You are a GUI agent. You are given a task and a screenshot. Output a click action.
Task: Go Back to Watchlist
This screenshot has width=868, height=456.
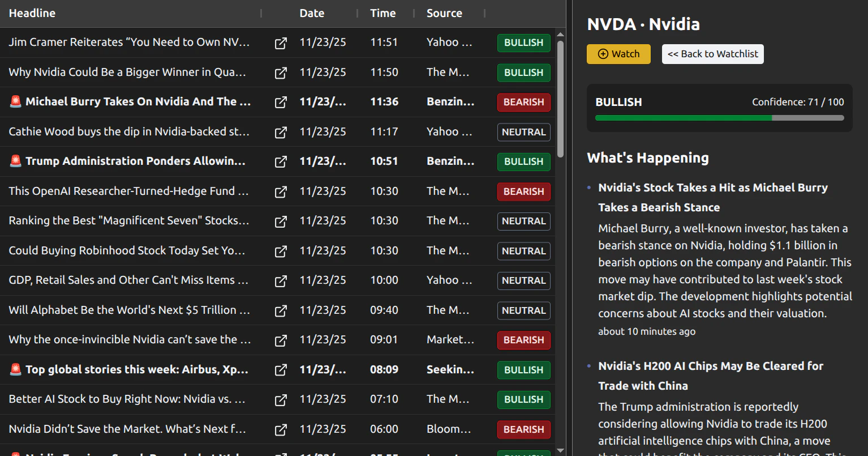712,54
